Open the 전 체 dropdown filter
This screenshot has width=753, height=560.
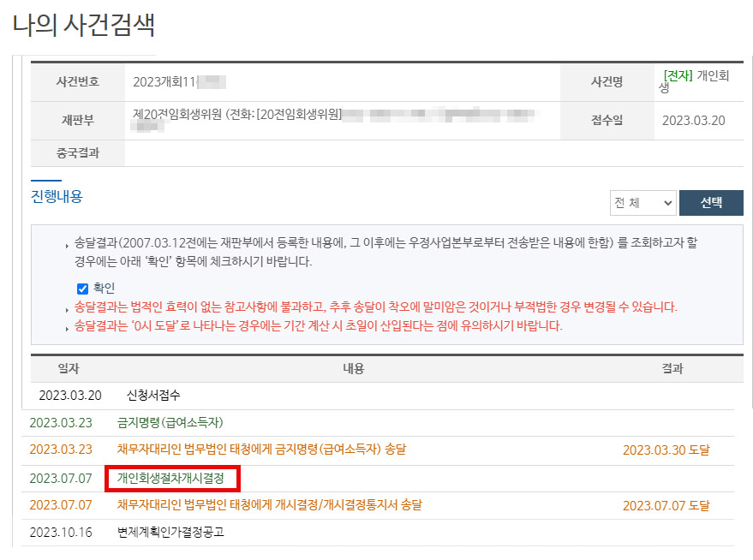click(x=642, y=203)
